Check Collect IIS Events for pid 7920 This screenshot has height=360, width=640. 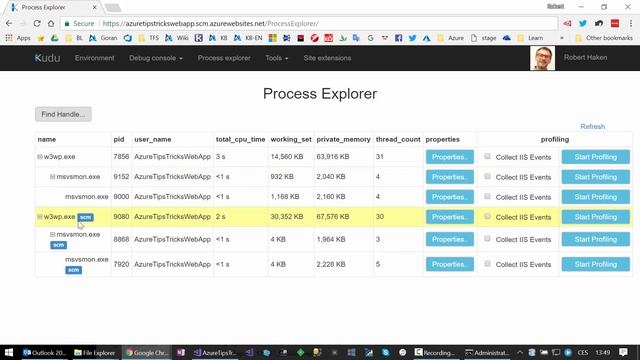(x=487, y=264)
